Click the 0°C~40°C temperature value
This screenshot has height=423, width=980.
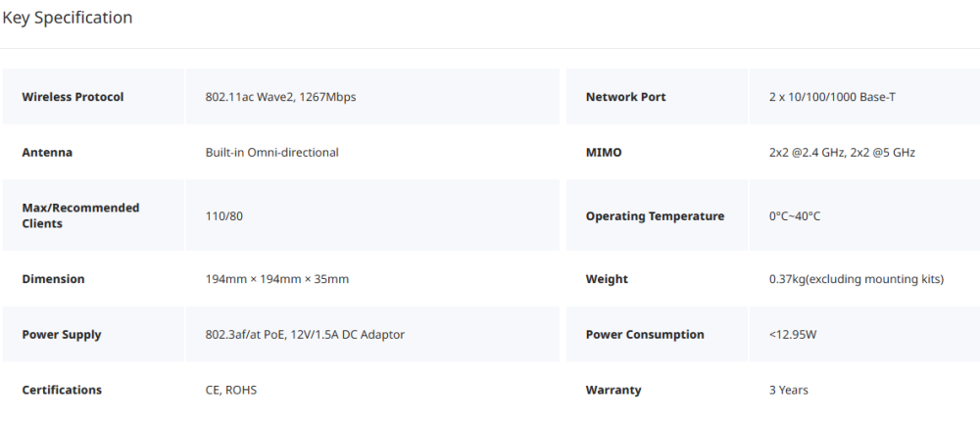795,216
